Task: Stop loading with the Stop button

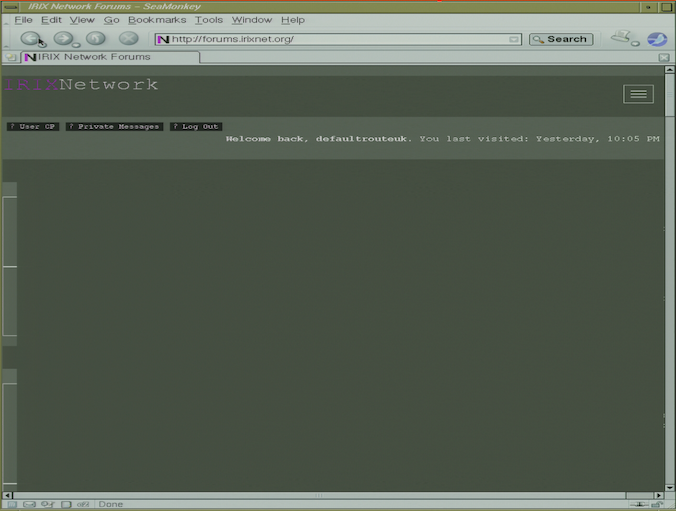Action: click(x=128, y=38)
